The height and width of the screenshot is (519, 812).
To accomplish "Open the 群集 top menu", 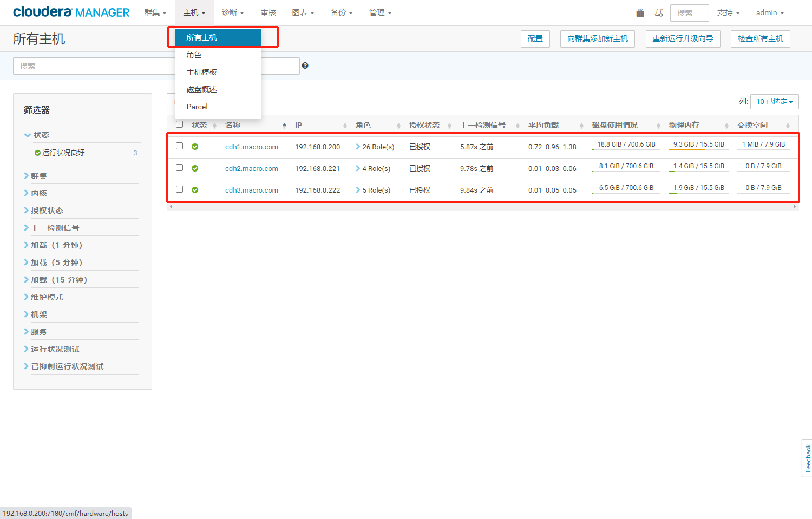I will tap(155, 12).
